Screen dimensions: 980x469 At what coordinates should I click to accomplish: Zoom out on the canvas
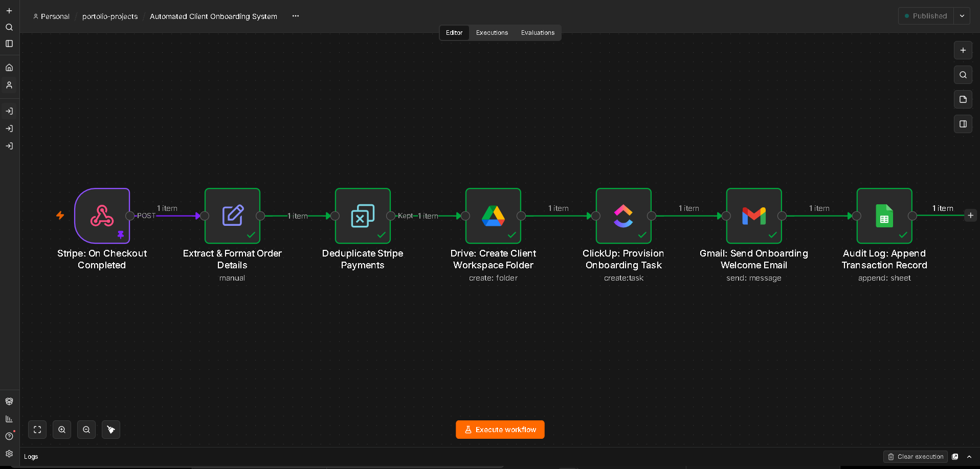[x=86, y=430]
